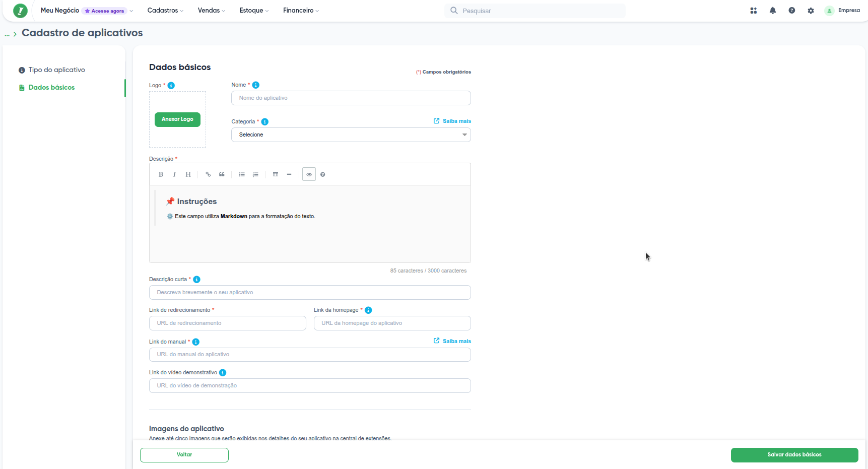
Task: Go to Tipo do aplicativo step
Action: coord(56,70)
